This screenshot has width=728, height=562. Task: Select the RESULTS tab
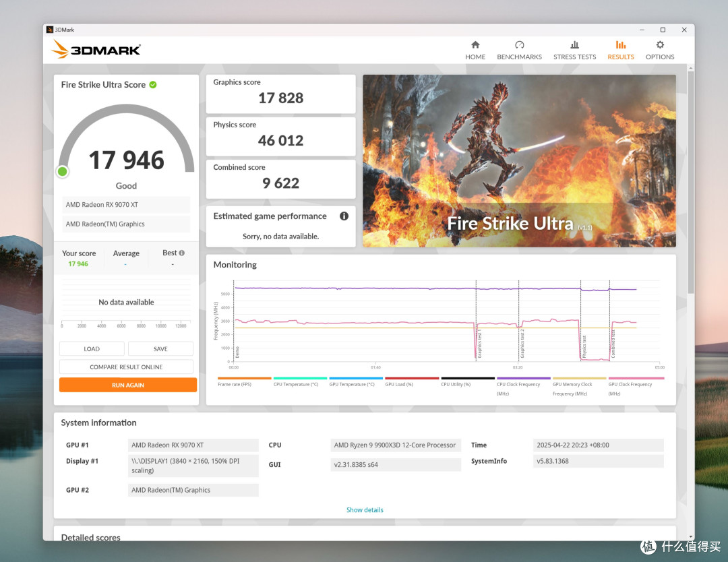[x=620, y=51]
